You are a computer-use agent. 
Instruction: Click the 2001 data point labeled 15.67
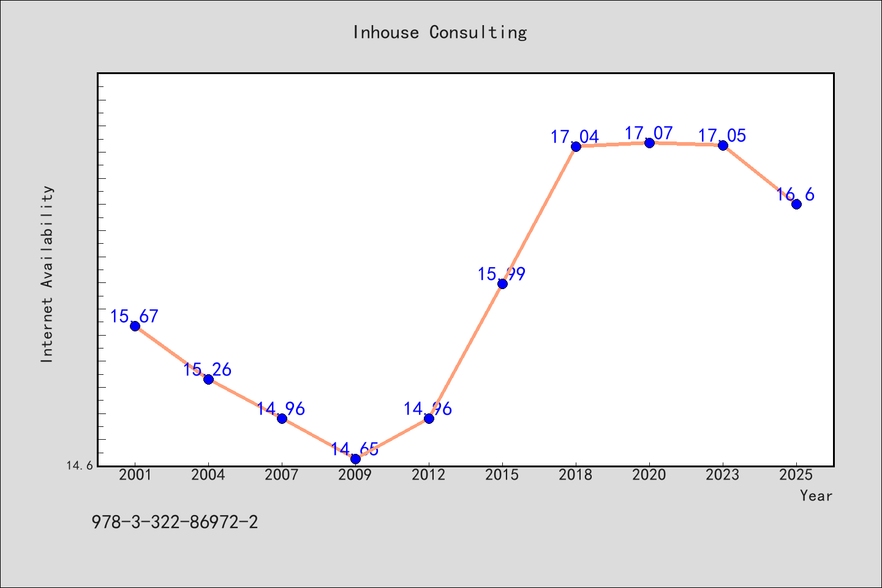click(x=135, y=326)
